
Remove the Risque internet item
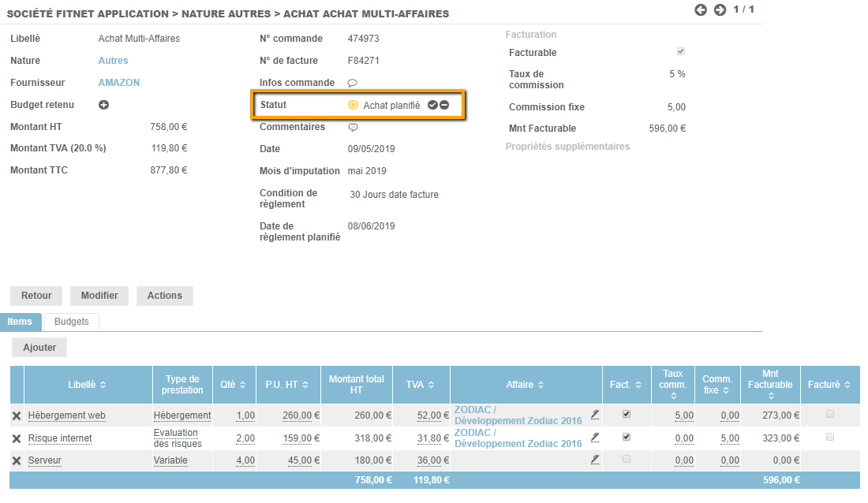pyautogui.click(x=17, y=438)
